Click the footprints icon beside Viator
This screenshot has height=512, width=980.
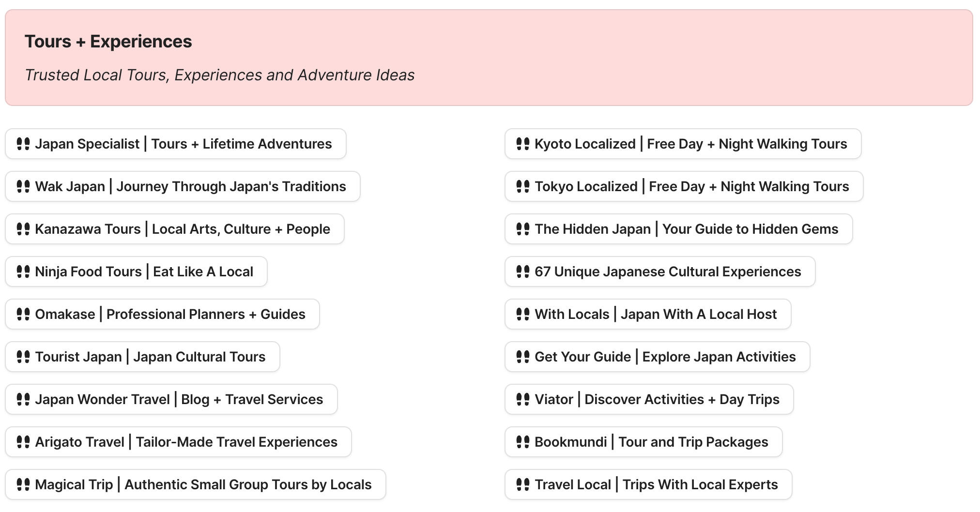(x=523, y=399)
